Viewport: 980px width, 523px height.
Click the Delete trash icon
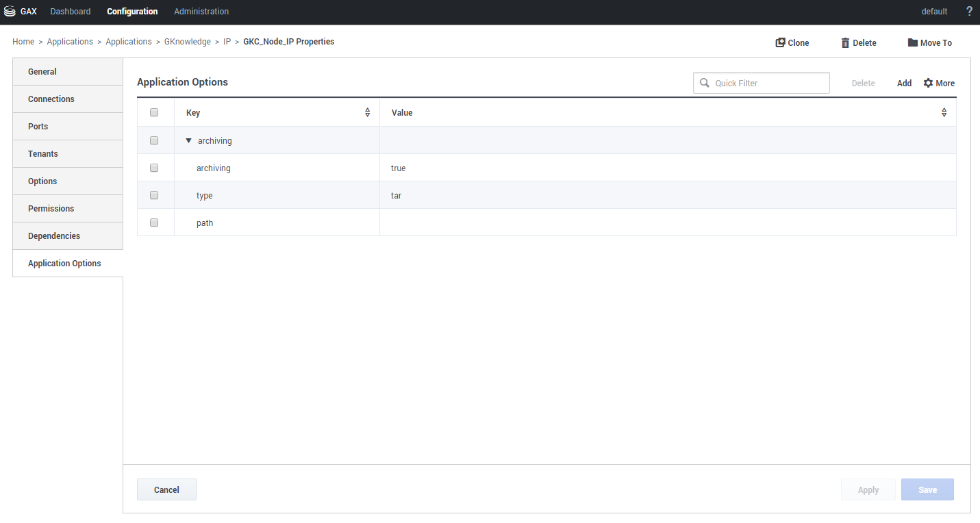click(x=845, y=43)
